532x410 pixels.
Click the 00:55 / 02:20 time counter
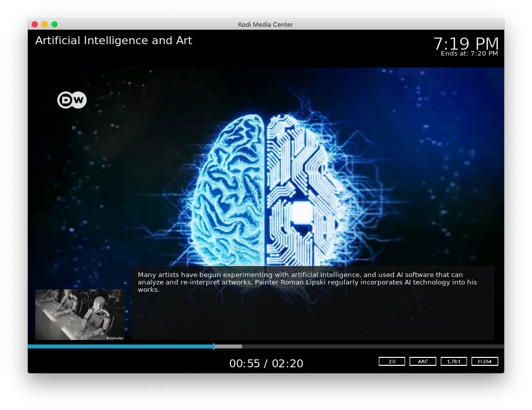[x=266, y=363]
